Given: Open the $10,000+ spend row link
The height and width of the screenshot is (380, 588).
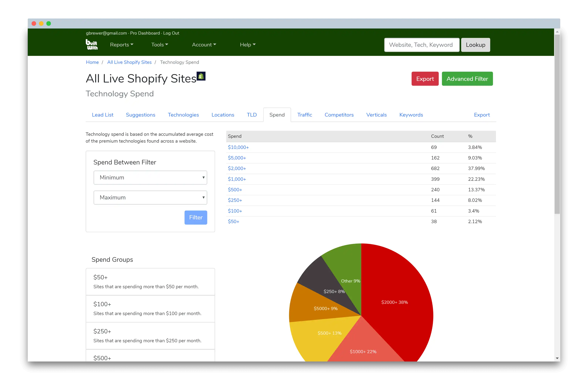Looking at the screenshot, I should point(238,147).
